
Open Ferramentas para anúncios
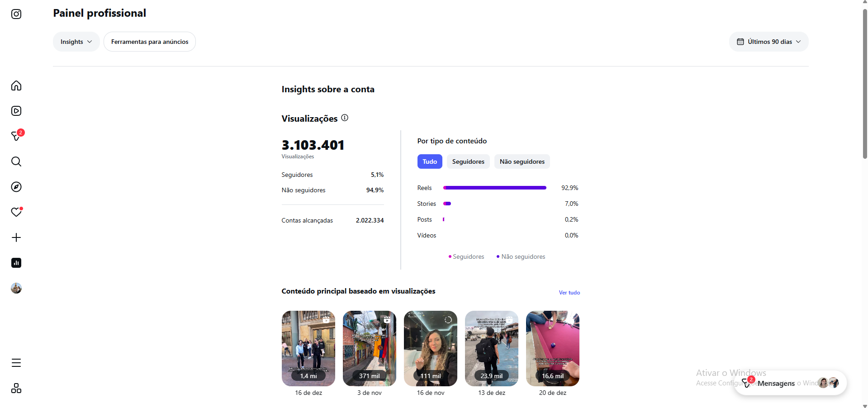(150, 42)
